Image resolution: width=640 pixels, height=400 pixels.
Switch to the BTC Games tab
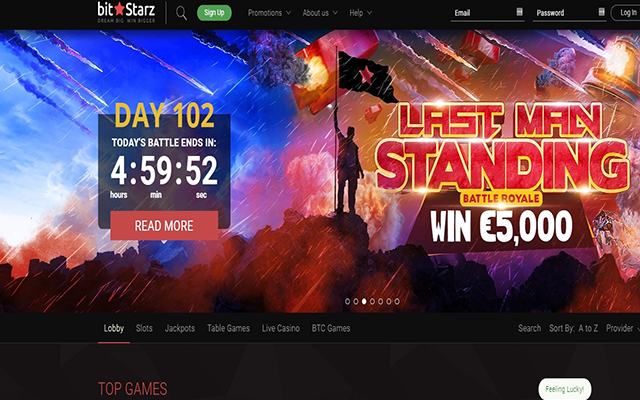tap(331, 328)
